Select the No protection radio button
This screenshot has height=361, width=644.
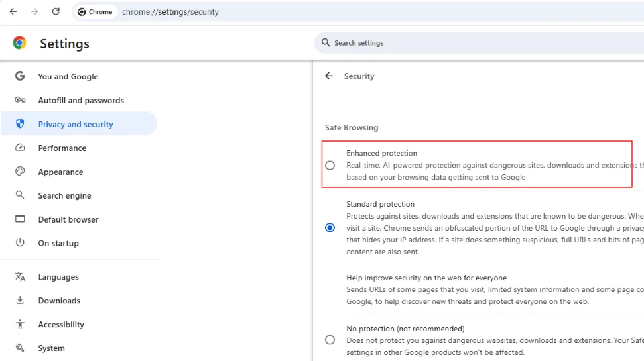(x=330, y=340)
